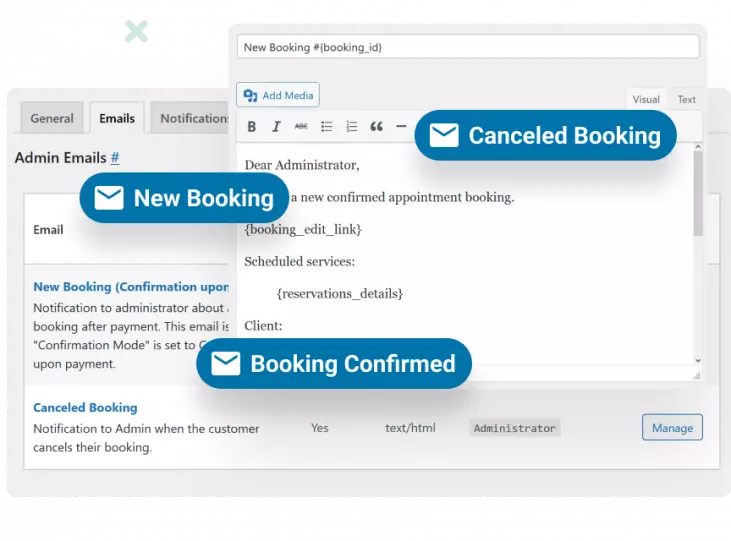
Task: Open the Canceled Booking email link
Action: (x=85, y=407)
